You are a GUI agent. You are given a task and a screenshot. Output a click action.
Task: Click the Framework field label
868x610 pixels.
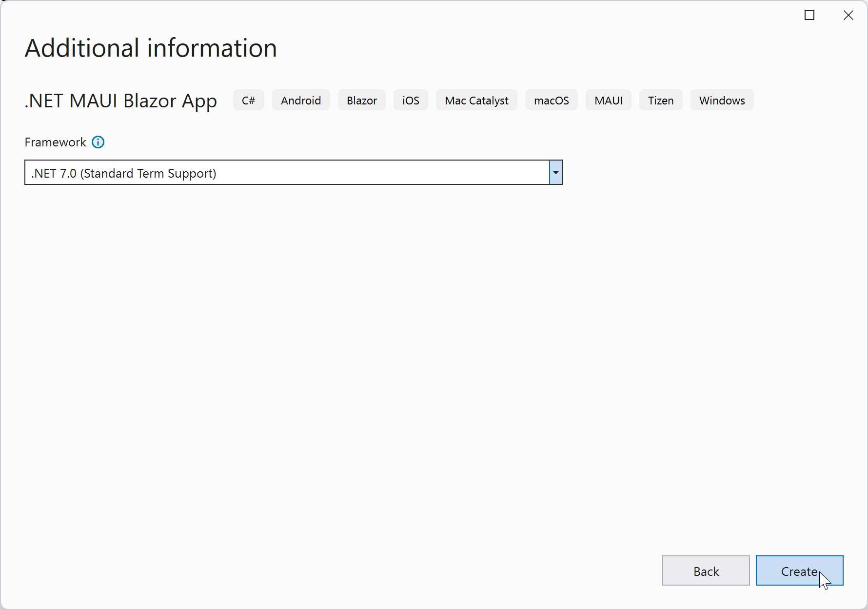click(x=55, y=142)
